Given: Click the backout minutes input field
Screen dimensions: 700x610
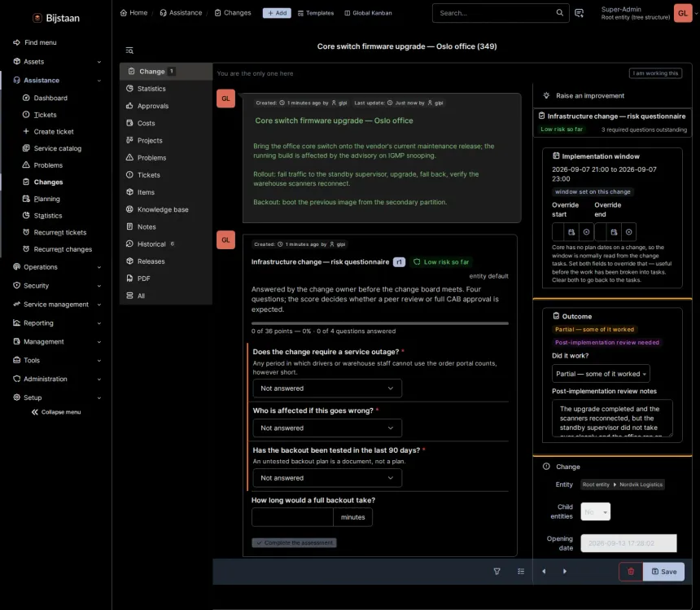Looking at the screenshot, I should tap(292, 517).
